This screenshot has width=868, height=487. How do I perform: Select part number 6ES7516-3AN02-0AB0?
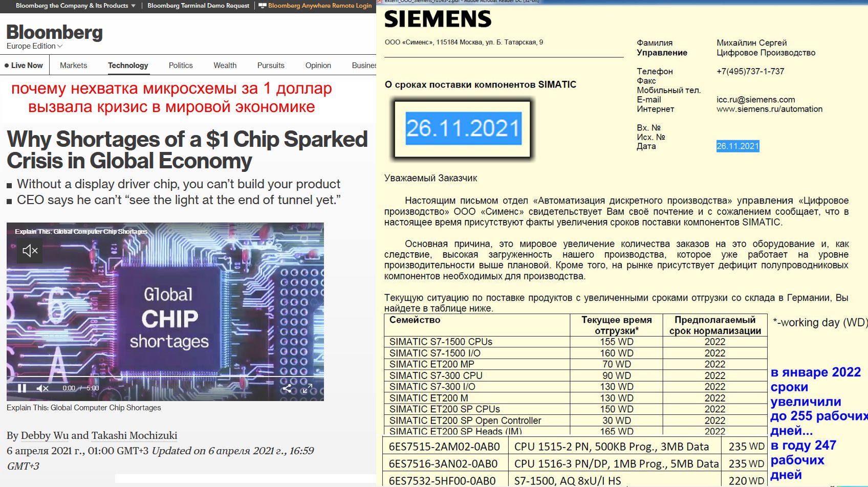pyautogui.click(x=443, y=464)
